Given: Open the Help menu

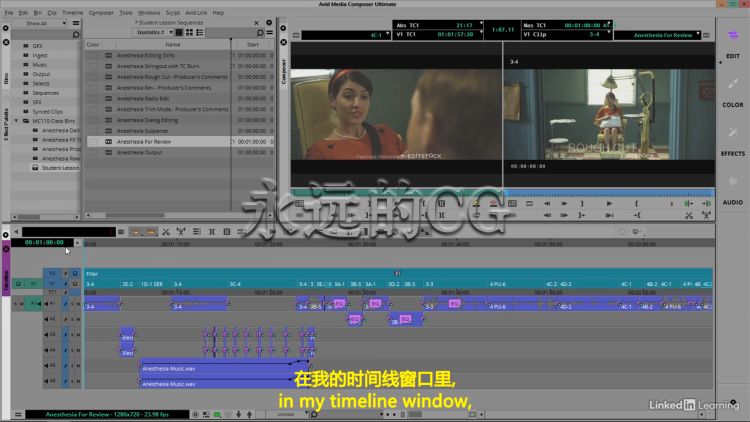Looking at the screenshot, I should [x=218, y=13].
